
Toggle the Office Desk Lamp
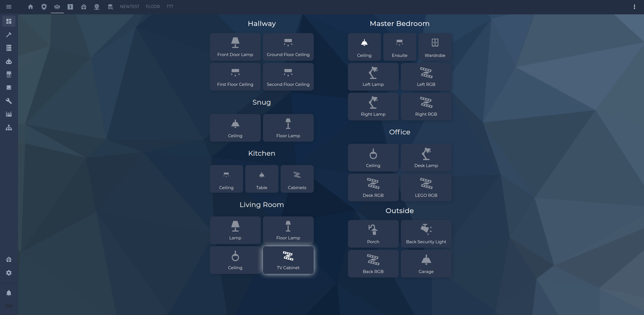pos(426,158)
